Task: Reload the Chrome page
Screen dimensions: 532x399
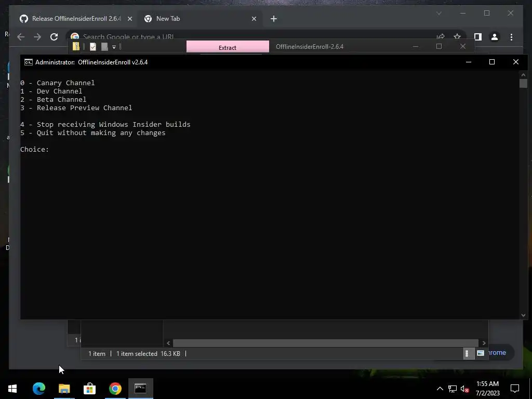Action: [x=54, y=37]
